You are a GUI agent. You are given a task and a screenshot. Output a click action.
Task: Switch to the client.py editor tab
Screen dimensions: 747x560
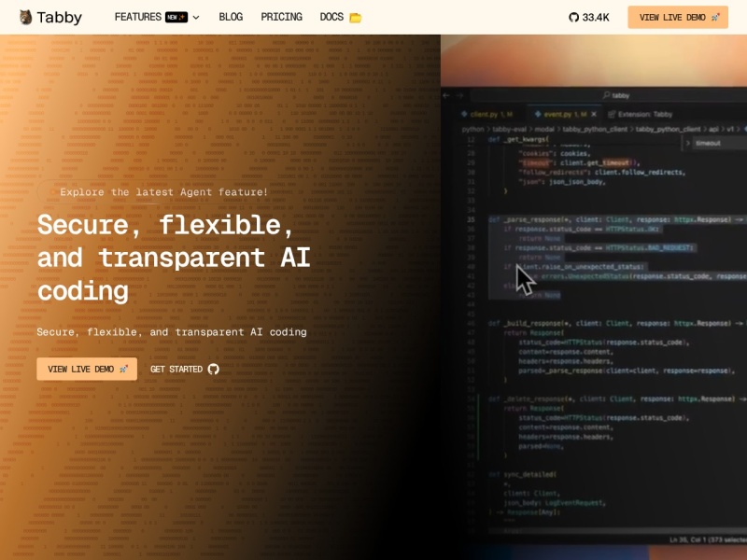click(x=486, y=114)
